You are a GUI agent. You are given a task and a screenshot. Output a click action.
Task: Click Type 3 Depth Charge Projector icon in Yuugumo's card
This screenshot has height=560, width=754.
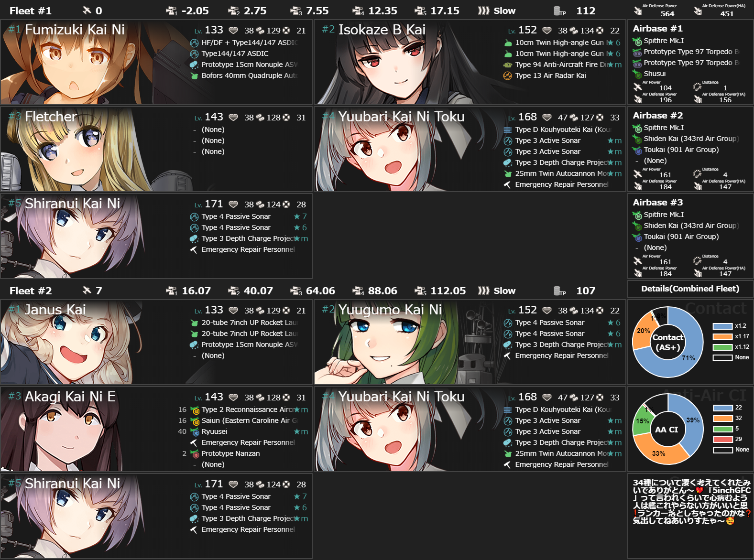(x=508, y=345)
